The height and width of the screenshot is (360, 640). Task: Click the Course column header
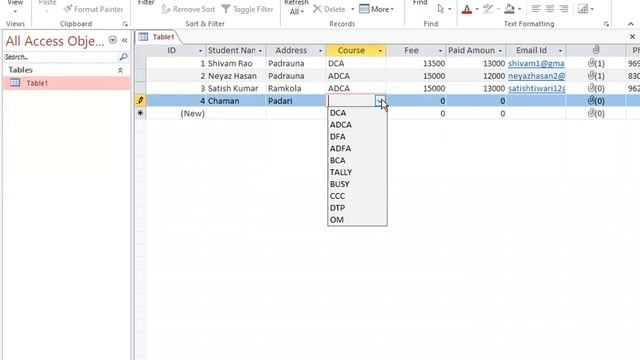click(356, 51)
